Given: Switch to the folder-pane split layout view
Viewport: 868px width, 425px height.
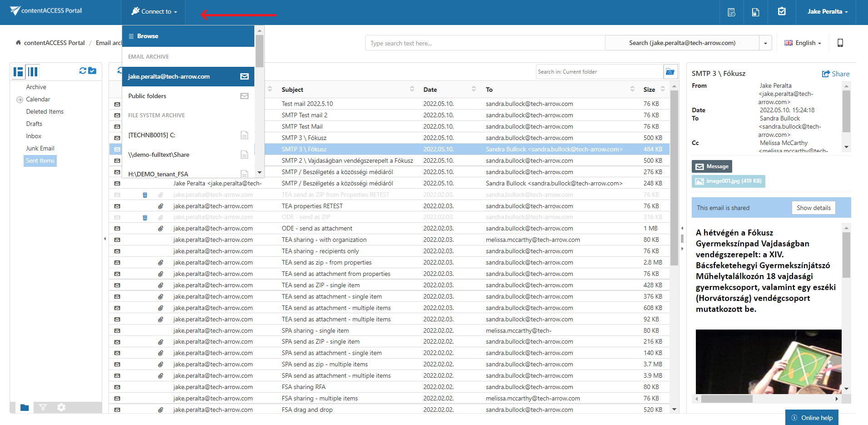Looking at the screenshot, I should pos(18,71).
